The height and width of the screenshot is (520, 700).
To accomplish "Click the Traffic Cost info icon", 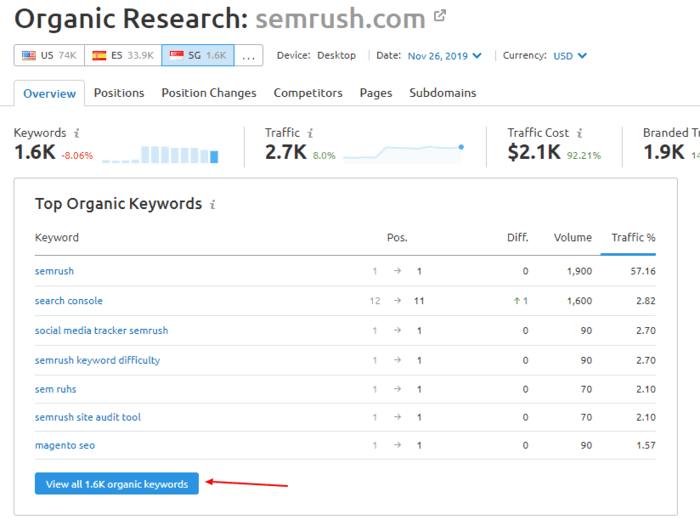I will [579, 133].
